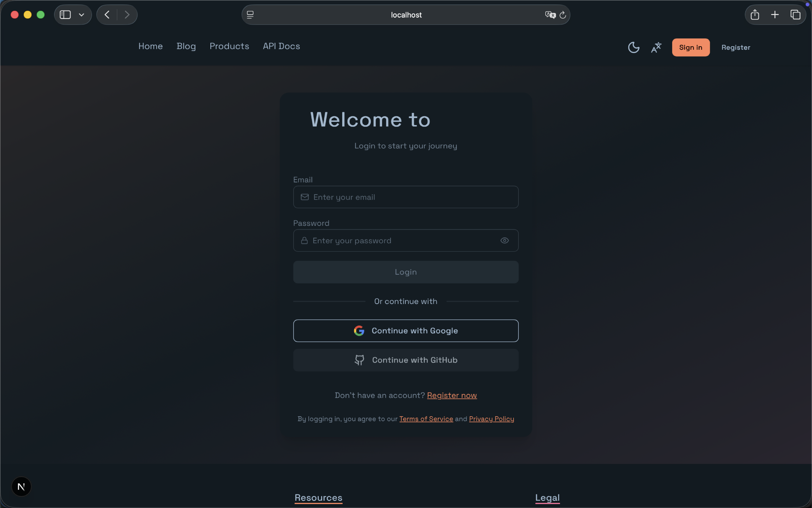The image size is (812, 508).
Task: Click the Password field label
Action: click(311, 223)
